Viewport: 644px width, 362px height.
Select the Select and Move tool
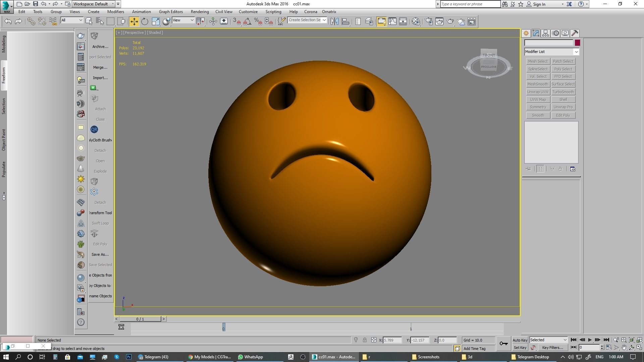[134, 21]
